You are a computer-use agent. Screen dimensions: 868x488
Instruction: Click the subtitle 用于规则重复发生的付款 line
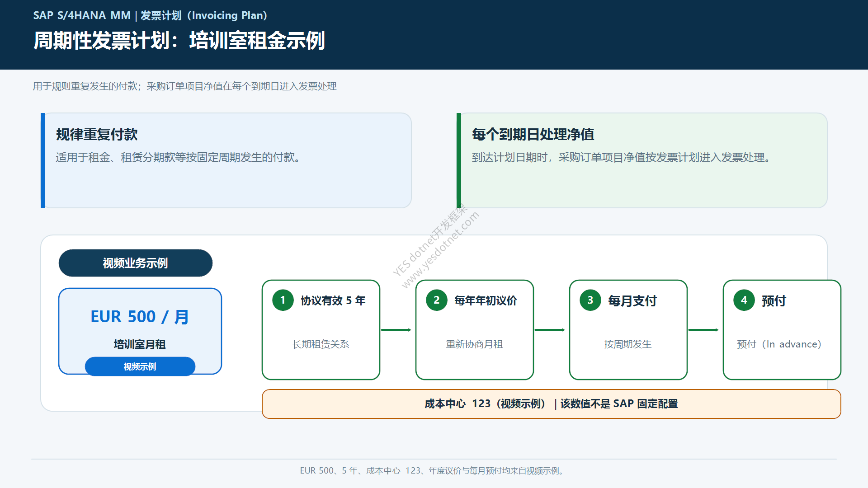point(184,86)
